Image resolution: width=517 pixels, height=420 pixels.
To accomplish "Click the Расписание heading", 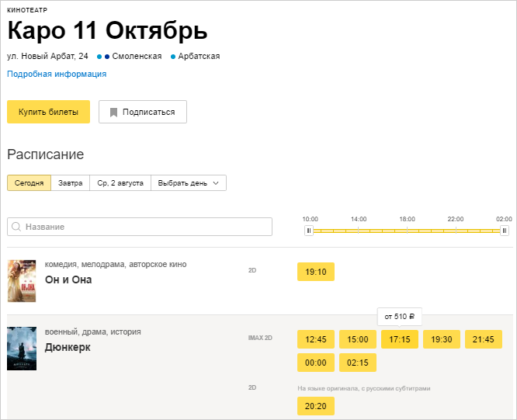I will [46, 154].
